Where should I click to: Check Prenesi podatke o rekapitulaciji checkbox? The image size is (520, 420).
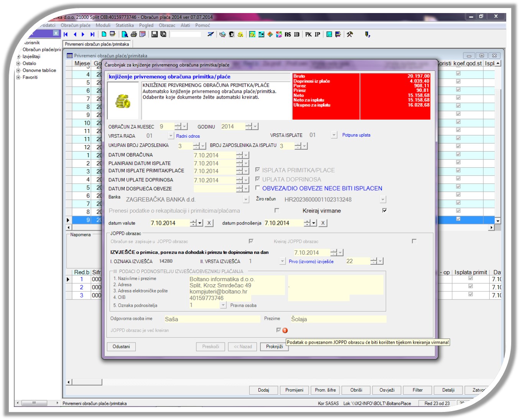(277, 210)
